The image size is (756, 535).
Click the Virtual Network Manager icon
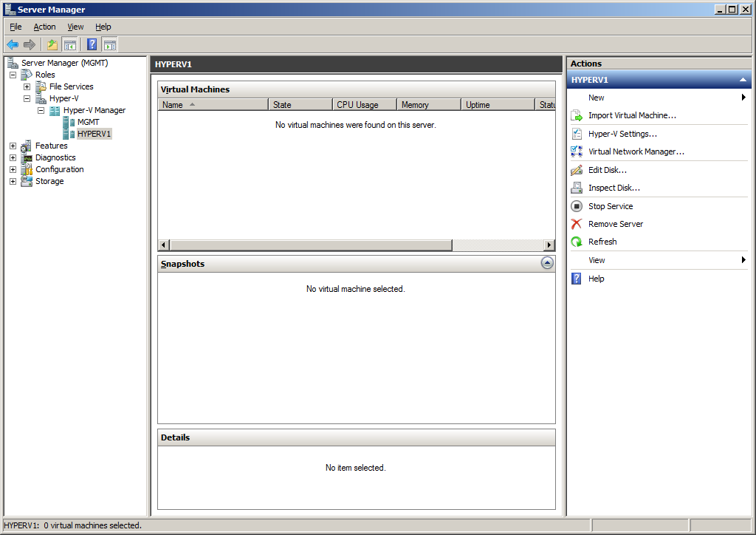577,151
